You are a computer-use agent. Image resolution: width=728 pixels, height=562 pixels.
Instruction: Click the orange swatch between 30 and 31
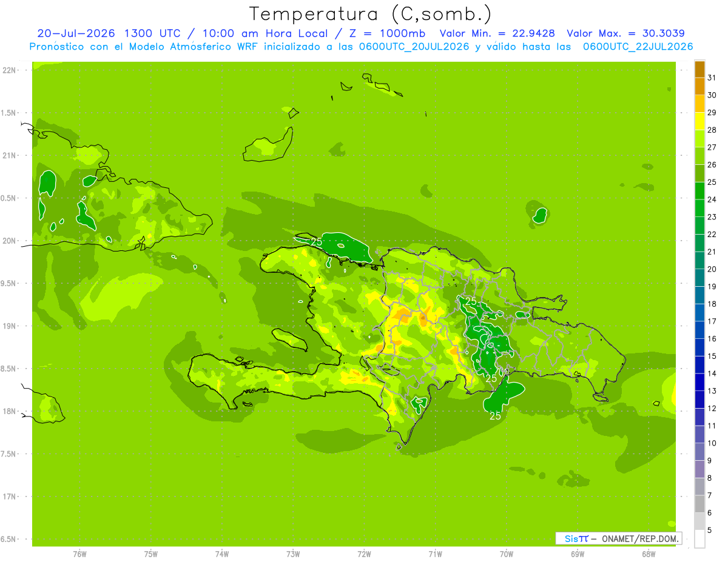point(699,87)
